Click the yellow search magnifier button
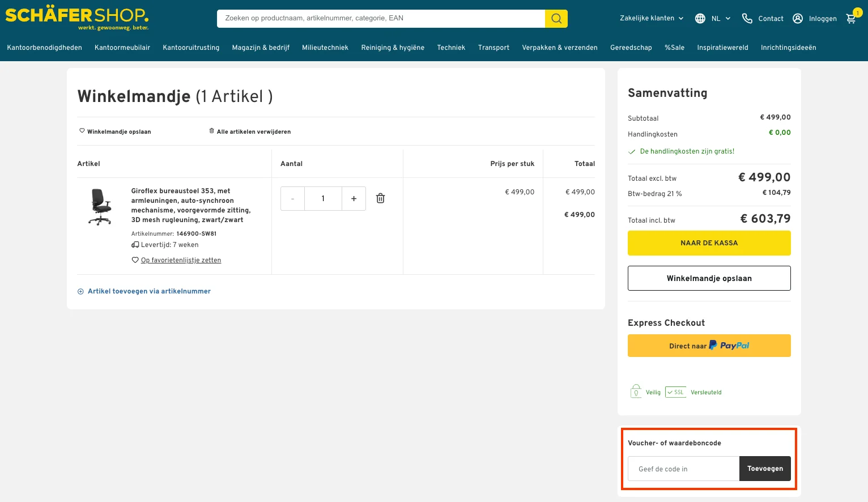868x502 pixels. point(556,19)
